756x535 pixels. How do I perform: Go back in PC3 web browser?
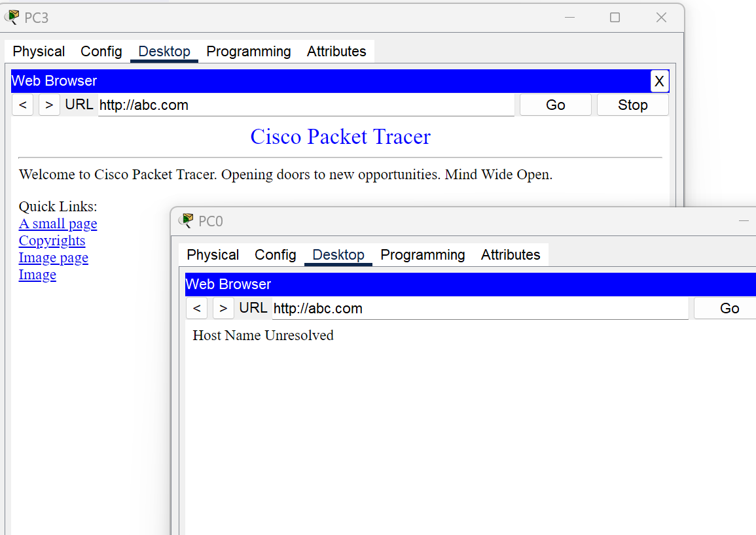coord(23,105)
